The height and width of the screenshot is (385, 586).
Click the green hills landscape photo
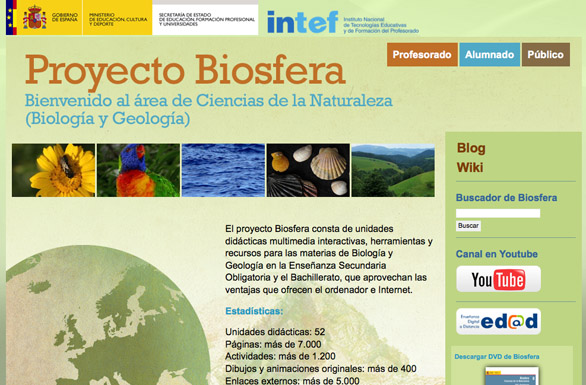pos(393,170)
